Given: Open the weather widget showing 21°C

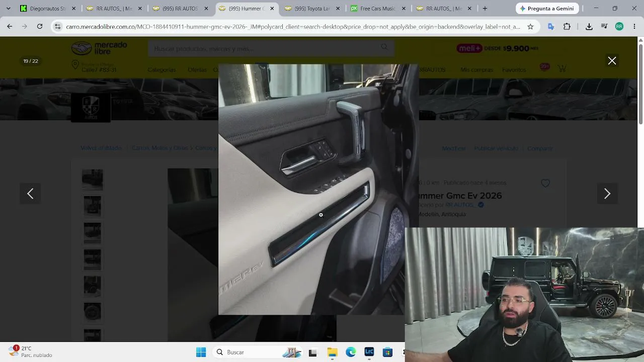Looking at the screenshot, I should pyautogui.click(x=30, y=351).
